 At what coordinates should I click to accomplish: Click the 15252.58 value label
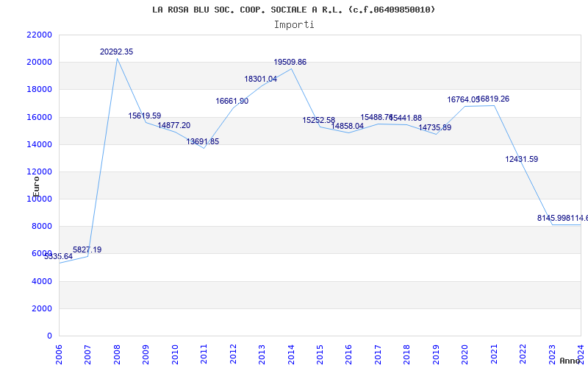point(319,120)
